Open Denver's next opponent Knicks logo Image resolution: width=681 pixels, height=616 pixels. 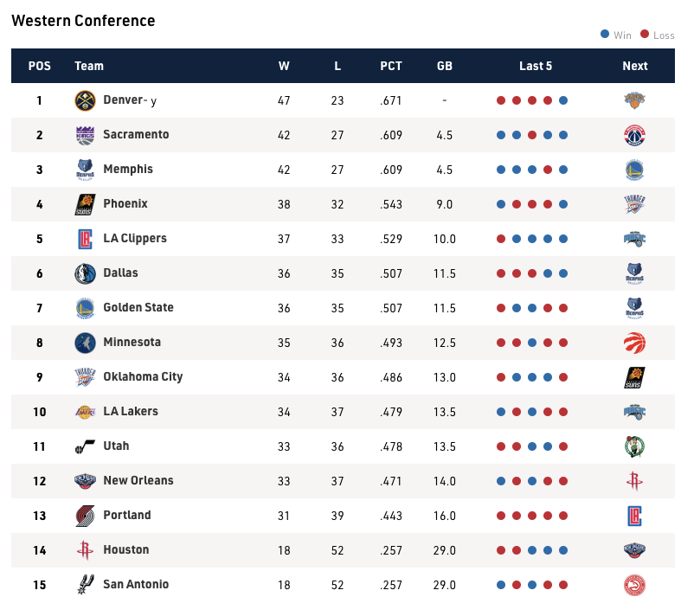pos(634,100)
